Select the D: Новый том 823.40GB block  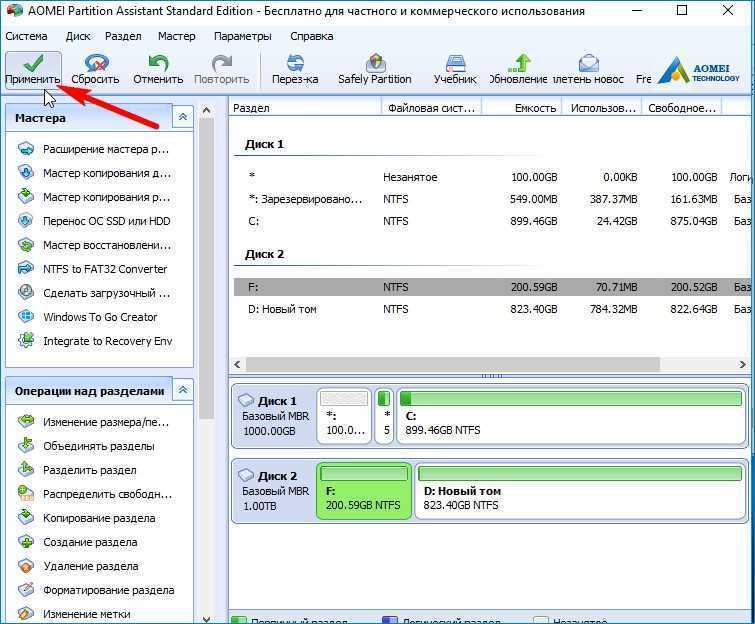coord(580,491)
